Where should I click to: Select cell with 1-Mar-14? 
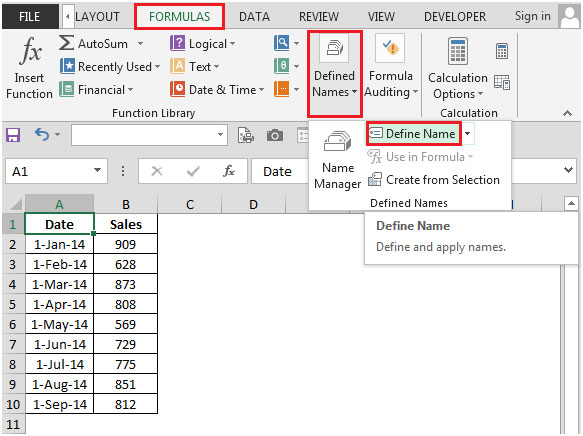pyautogui.click(x=59, y=284)
